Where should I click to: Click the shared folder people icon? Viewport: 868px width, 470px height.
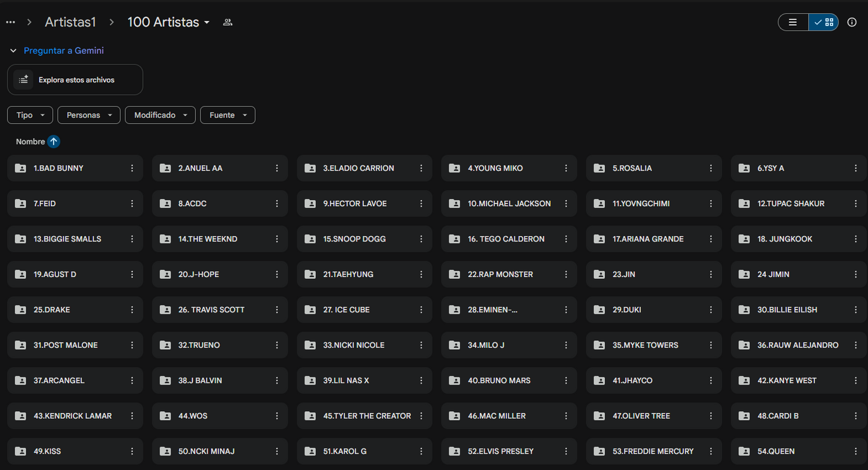228,22
